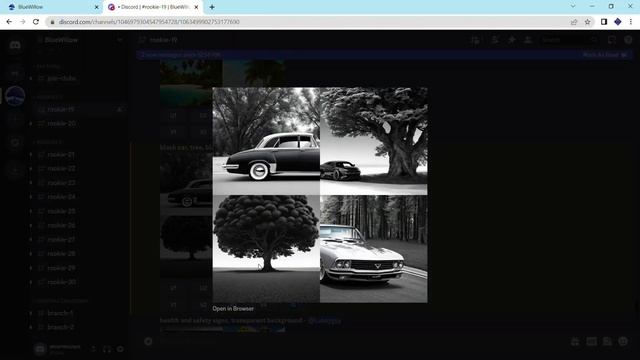The height and width of the screenshot is (360, 640).
Task: Close the BlueWillow browser tab
Action: coord(96,7)
